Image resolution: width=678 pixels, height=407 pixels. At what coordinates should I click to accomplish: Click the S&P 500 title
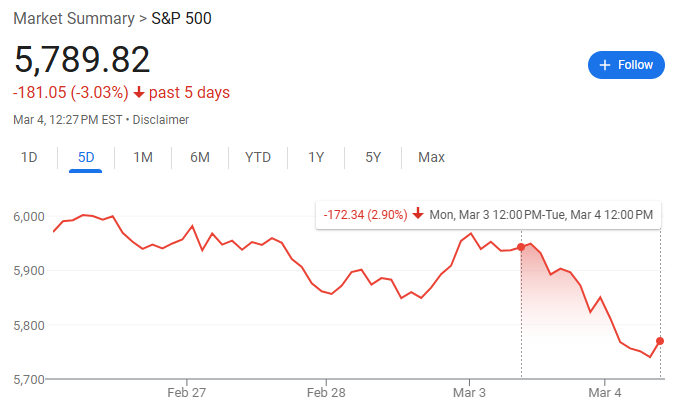[x=182, y=18]
